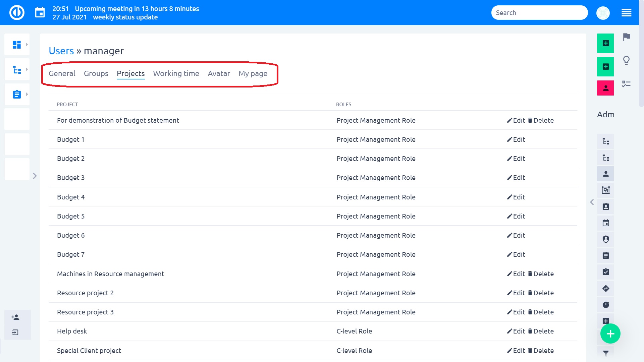This screenshot has width=644, height=362.
Task: Expand the left sidebar with chevron
Action: [x=35, y=176]
